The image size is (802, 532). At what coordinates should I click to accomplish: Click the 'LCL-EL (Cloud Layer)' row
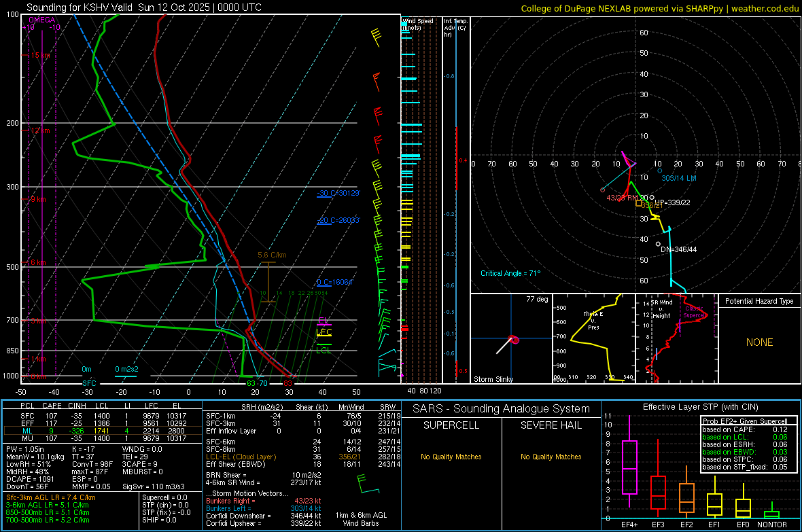[303, 457]
